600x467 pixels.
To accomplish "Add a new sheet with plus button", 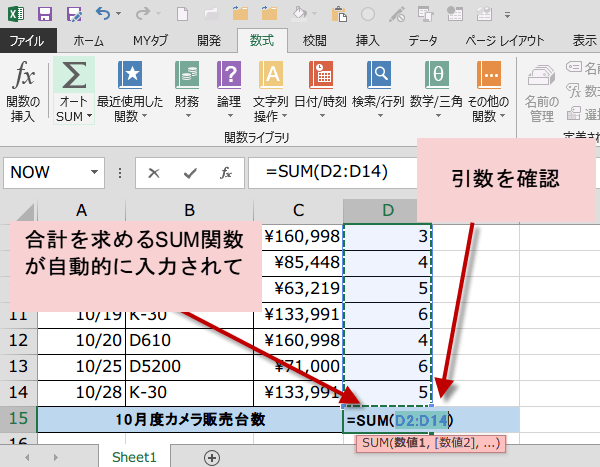I will coord(211,456).
